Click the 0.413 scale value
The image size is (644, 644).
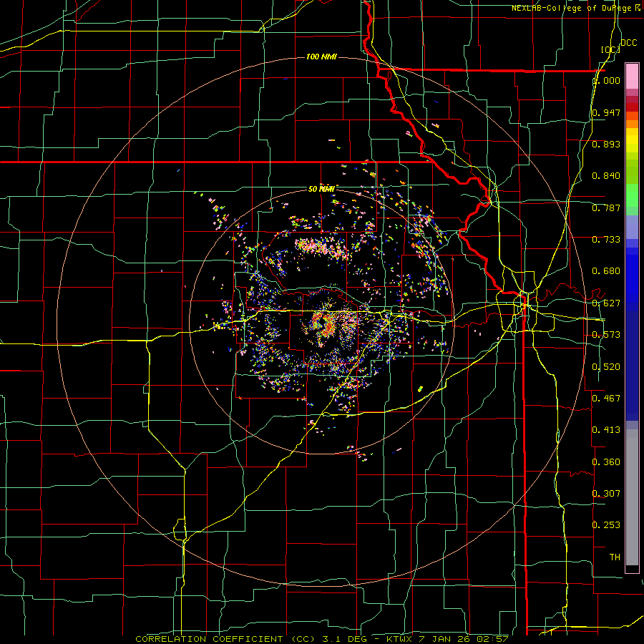606,430
